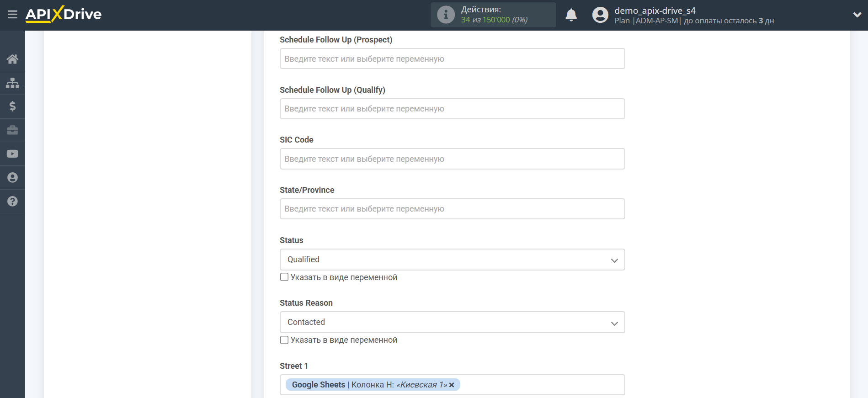868x398 pixels.
Task: Focus the SIC Code input field
Action: [x=452, y=159]
